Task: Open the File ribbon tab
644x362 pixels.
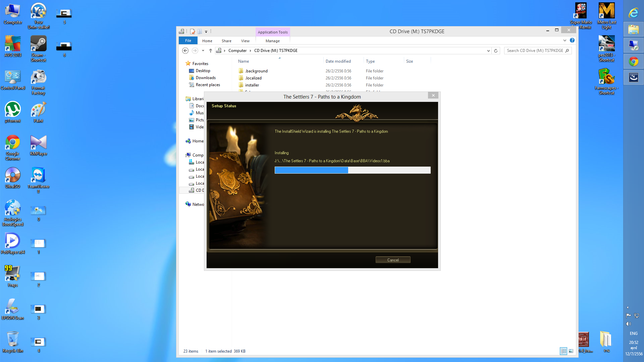Action: 188,41
